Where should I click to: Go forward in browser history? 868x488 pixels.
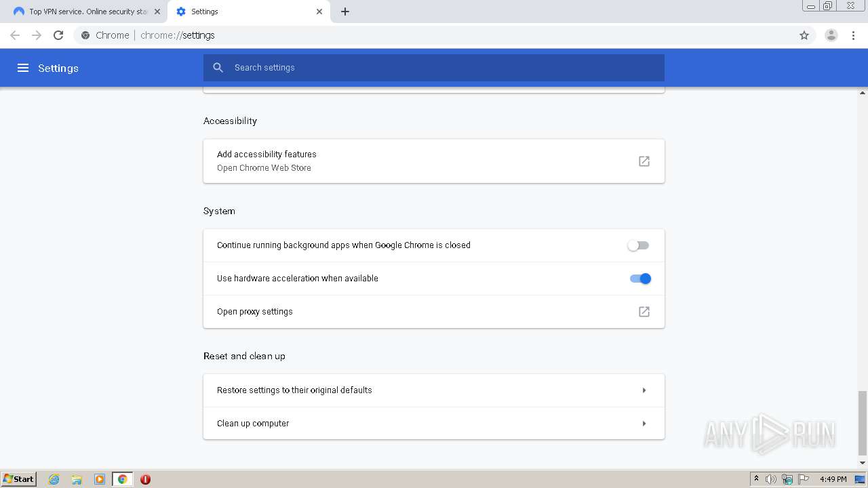pos(37,35)
